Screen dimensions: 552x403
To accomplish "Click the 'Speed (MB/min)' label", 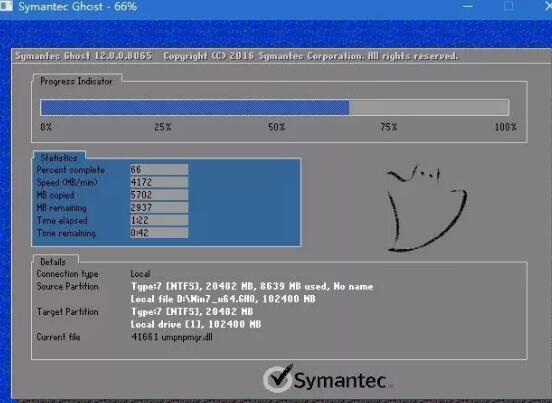I will click(x=67, y=183).
